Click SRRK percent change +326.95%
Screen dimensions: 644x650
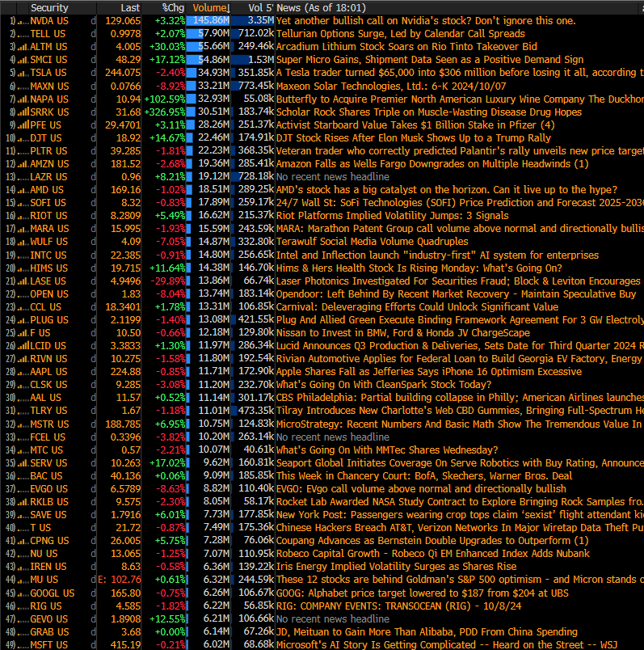[165, 112]
